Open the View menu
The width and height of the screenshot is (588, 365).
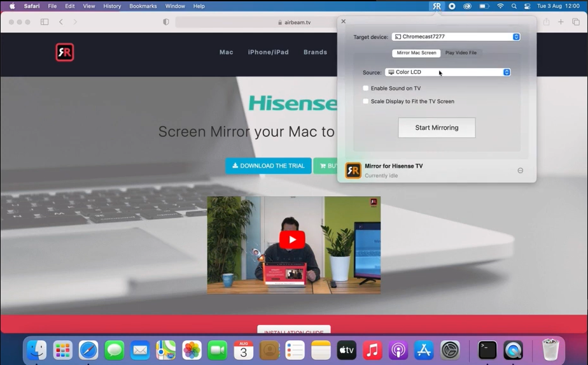89,6
